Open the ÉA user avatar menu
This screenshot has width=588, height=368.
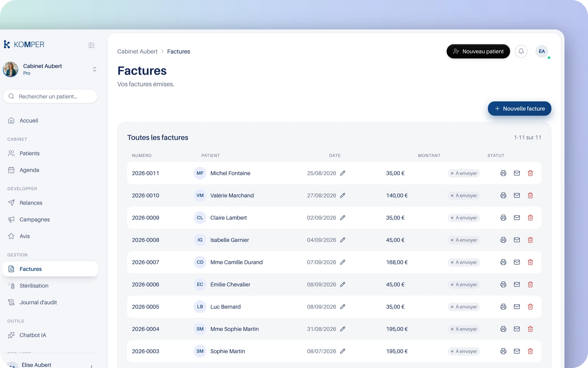(x=542, y=51)
